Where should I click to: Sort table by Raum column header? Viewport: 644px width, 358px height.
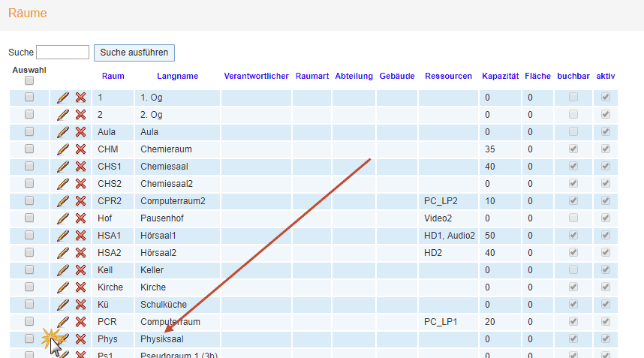113,77
